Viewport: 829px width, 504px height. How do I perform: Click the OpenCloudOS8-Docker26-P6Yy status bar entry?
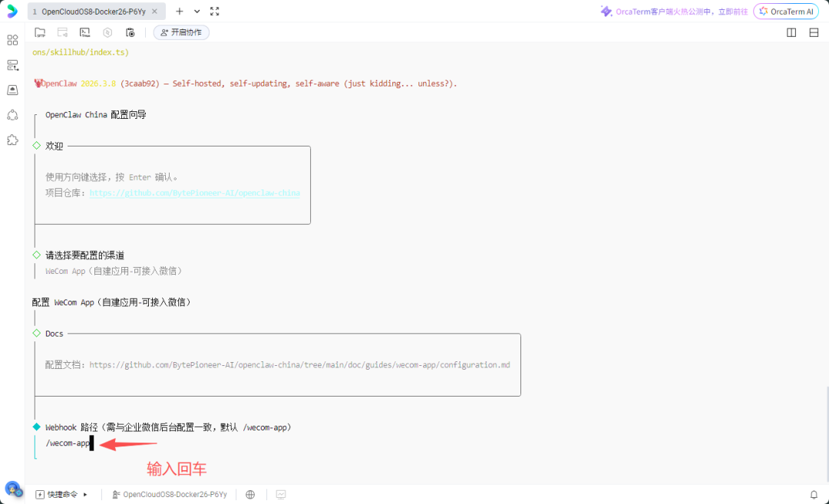(169, 495)
